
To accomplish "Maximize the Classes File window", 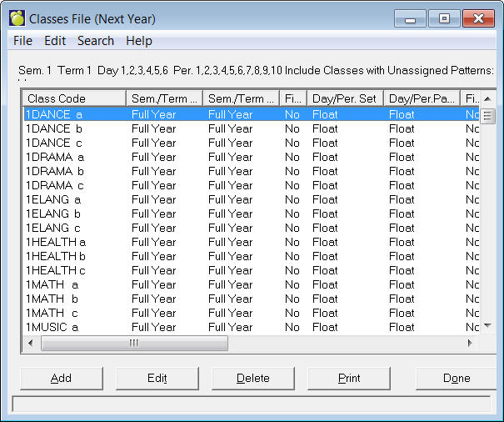I will pos(445,18).
